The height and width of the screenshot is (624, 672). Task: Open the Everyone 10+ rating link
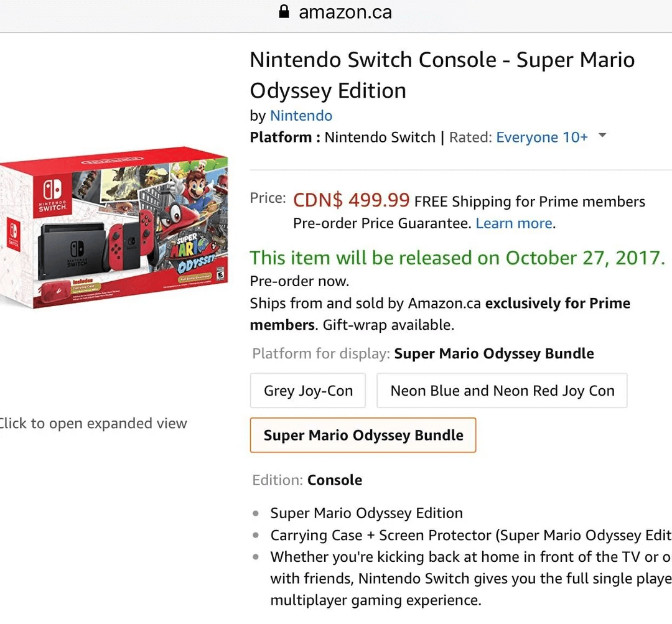pos(541,137)
